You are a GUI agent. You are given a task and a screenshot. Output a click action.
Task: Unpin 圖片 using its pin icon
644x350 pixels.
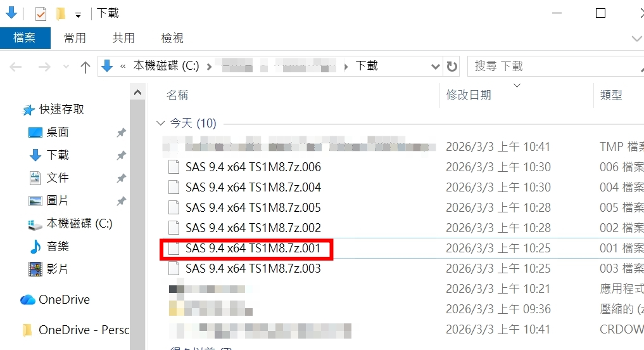coord(121,201)
